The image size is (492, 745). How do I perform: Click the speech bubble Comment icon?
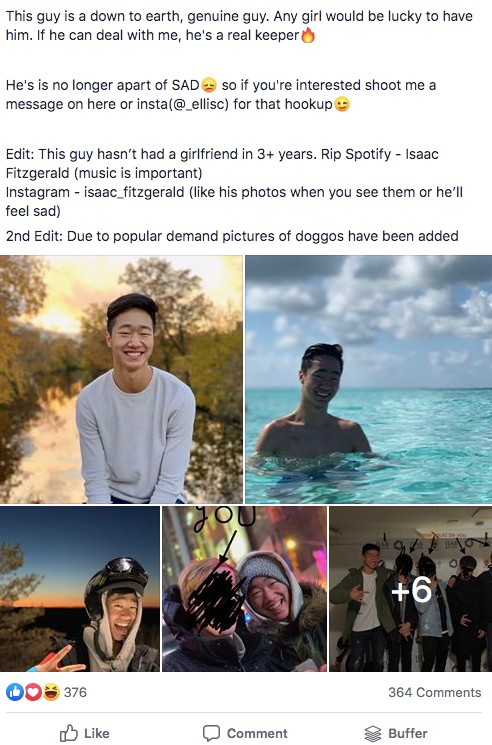[x=211, y=733]
